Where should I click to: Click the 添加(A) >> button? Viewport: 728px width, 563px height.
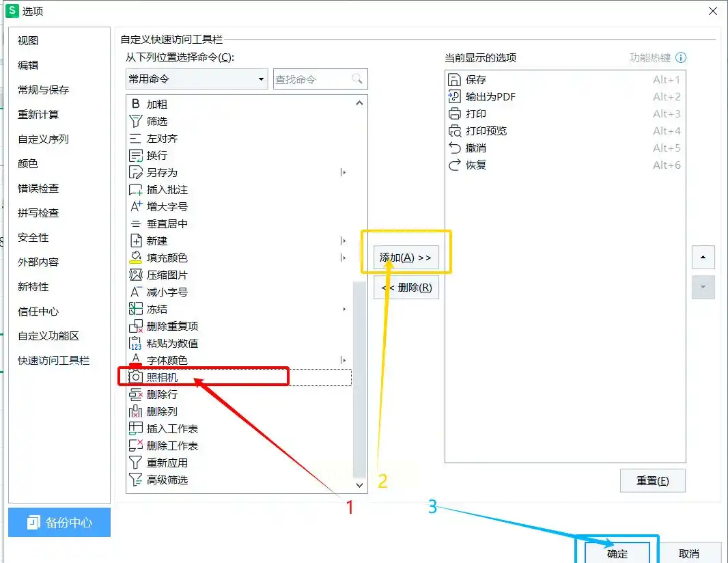[x=406, y=258]
